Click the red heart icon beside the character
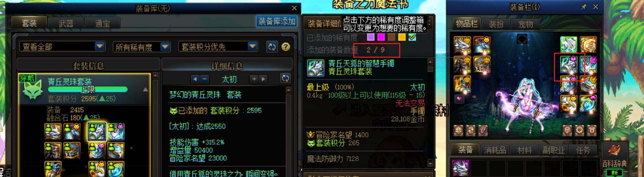The width and height of the screenshot is (644, 177). pos(459,99)
